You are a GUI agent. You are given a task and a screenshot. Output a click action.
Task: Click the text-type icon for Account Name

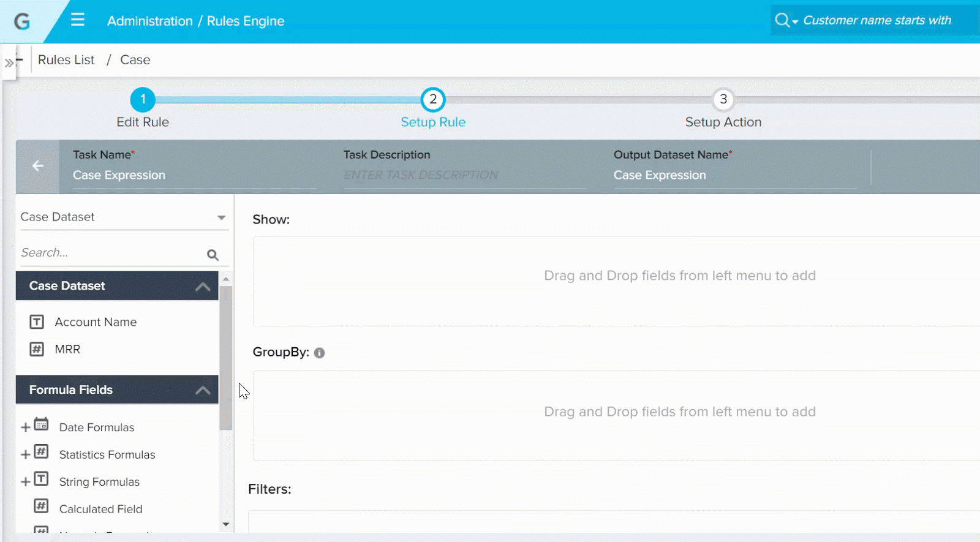(37, 322)
